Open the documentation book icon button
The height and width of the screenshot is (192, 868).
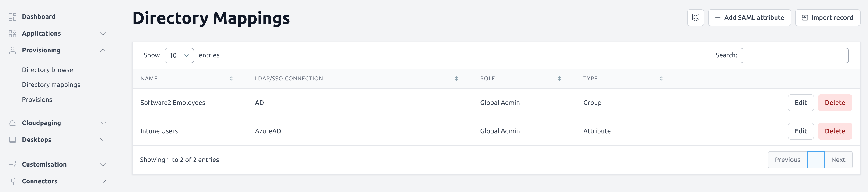tap(695, 18)
